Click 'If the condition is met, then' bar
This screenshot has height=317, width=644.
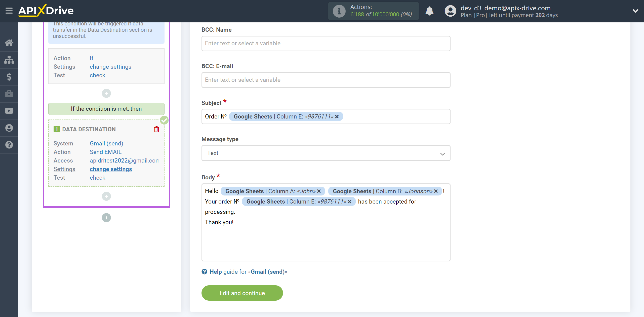pyautogui.click(x=106, y=109)
